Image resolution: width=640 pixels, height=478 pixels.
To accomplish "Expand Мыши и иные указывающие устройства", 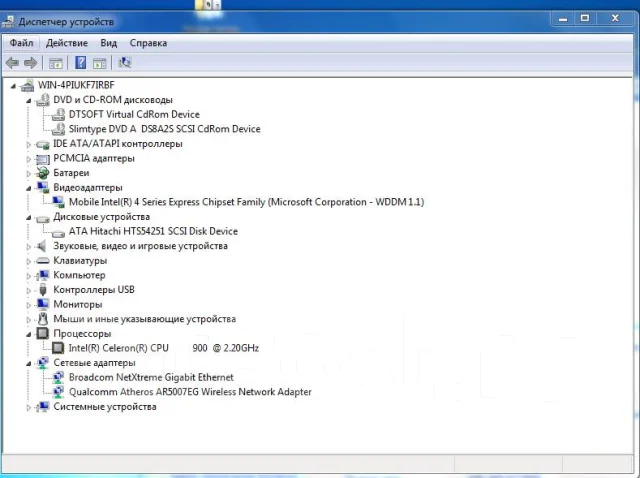I will click(x=29, y=320).
